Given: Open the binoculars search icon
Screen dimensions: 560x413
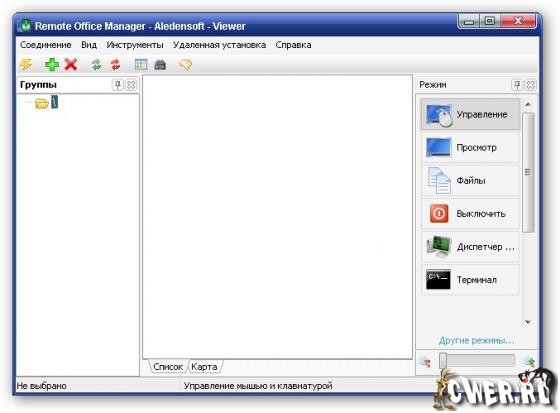Looking at the screenshot, I should click(160, 65).
